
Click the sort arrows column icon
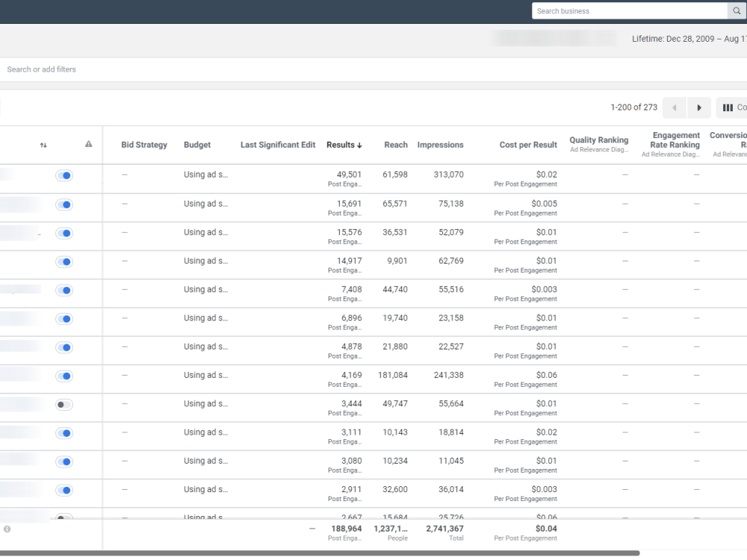(43, 146)
